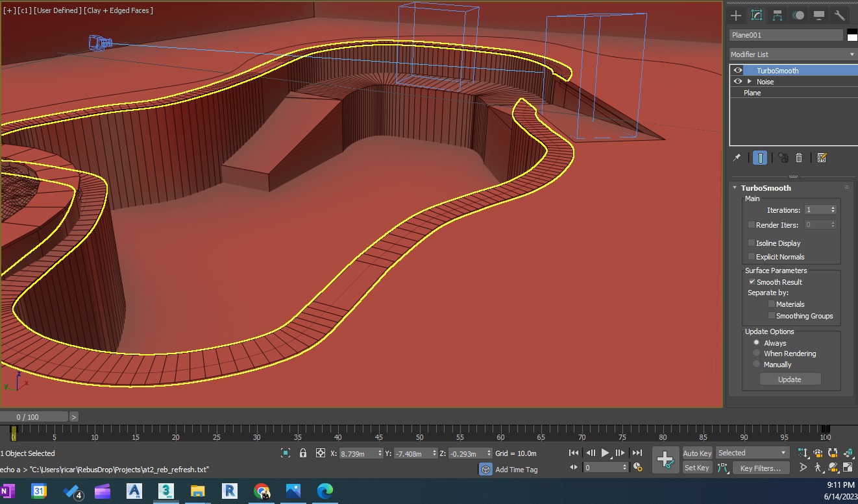The image size is (858, 504).
Task: Hide TurboSmooth modifier via eye icon
Action: (x=737, y=70)
